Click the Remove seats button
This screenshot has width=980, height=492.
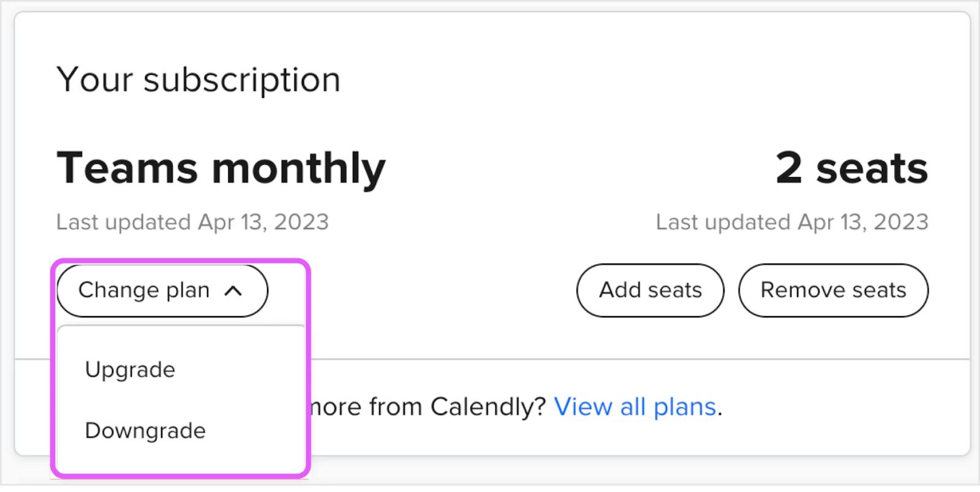click(834, 290)
